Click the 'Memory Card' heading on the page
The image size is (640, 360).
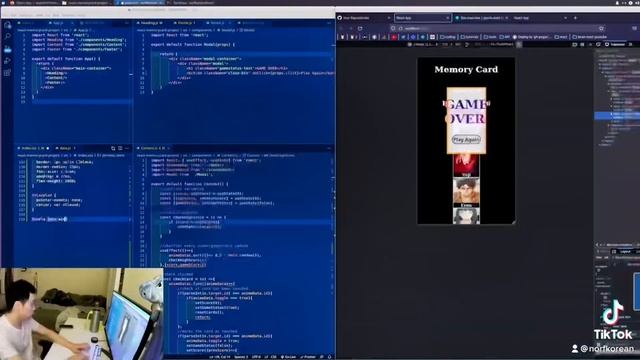click(466, 69)
